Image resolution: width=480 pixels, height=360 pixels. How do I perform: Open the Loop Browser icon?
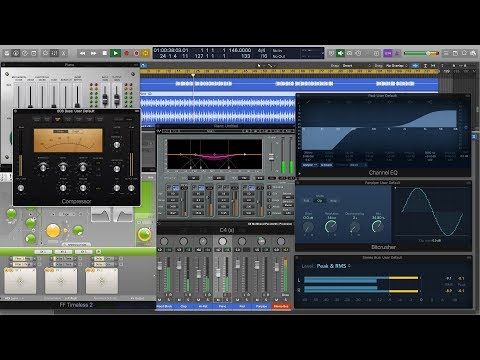pos(464,53)
